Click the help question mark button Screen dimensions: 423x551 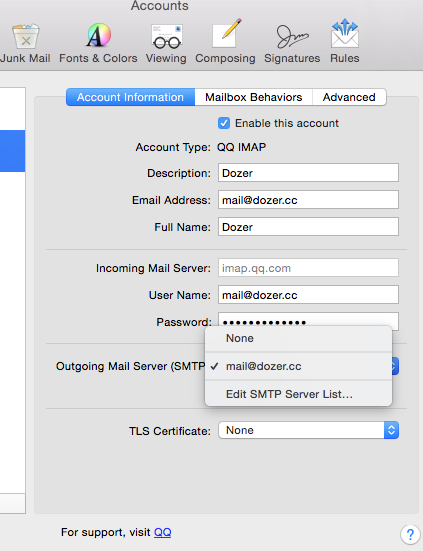pos(410,534)
